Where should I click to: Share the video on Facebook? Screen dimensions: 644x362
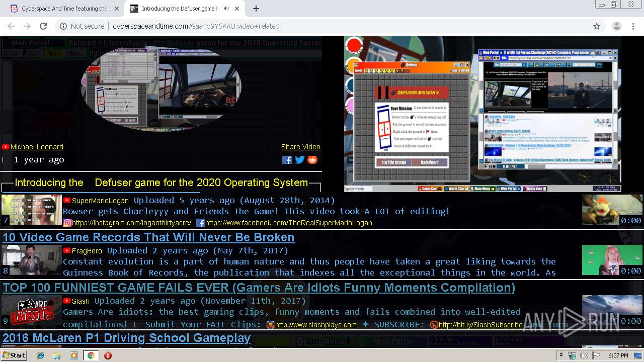(287, 160)
